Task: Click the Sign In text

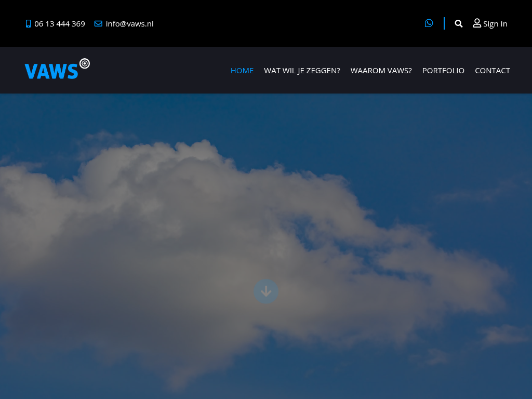Action: (x=495, y=24)
